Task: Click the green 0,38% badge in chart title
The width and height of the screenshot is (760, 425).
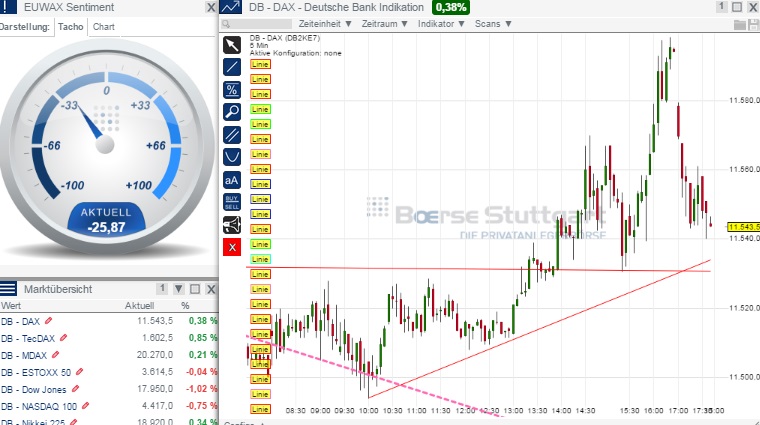Action: (451, 7)
